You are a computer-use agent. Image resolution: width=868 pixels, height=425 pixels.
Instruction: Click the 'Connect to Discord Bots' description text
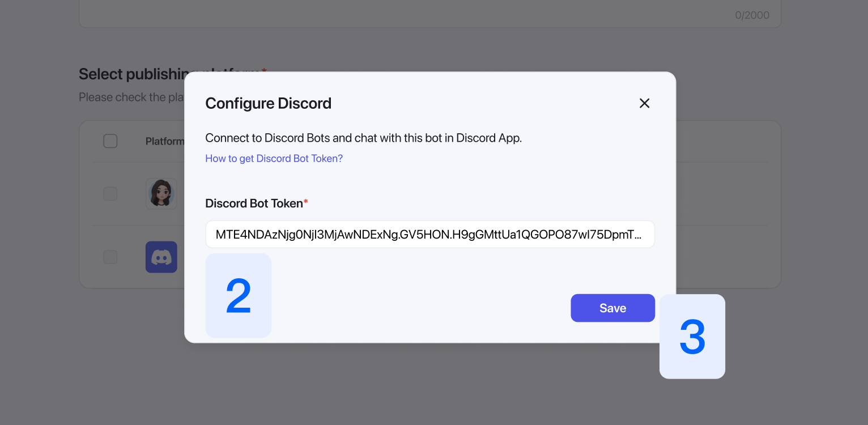[x=363, y=138]
